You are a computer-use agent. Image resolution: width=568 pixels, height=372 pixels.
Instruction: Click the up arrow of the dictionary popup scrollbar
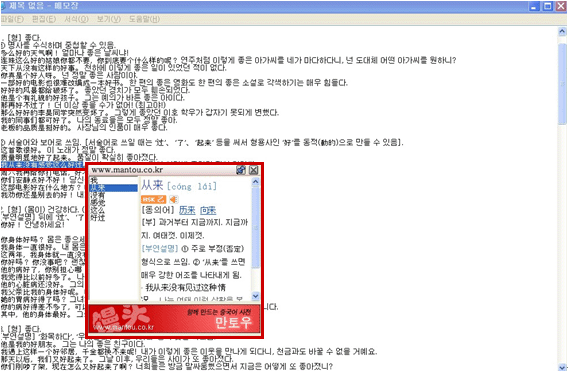pos(255,181)
